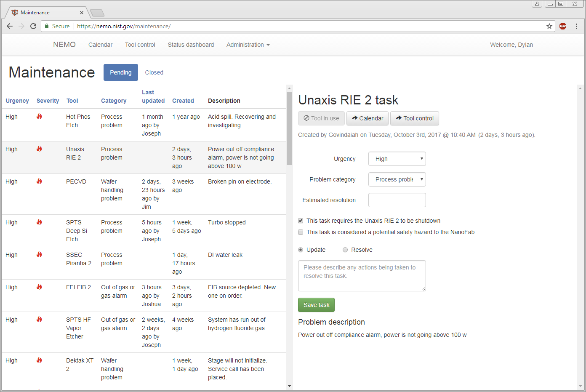Click the browser back arrow
586x392 pixels.
(x=10, y=26)
